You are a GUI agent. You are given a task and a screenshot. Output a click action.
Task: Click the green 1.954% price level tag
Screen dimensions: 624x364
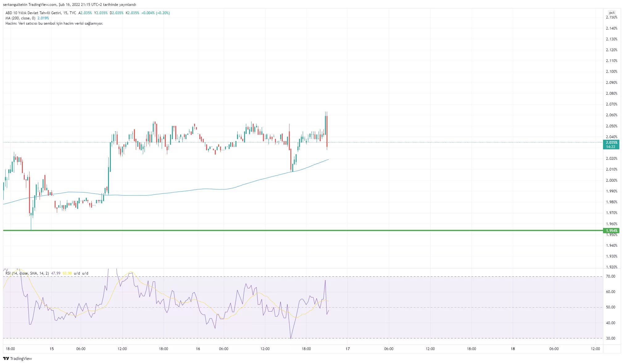pos(611,230)
